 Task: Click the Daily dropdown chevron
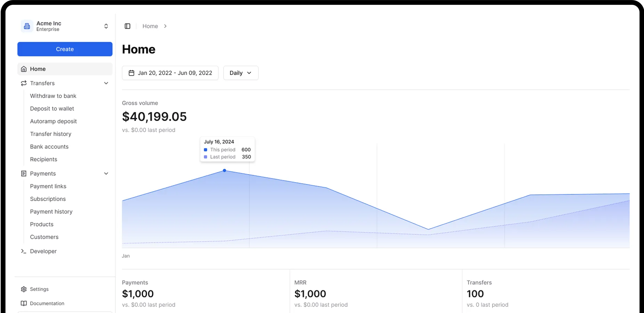pos(249,73)
